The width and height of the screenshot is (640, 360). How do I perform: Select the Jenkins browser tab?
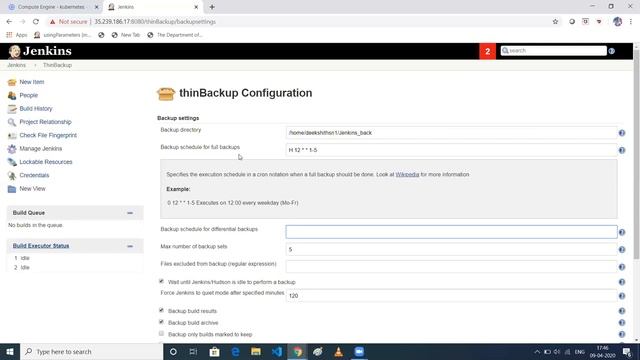153,7
